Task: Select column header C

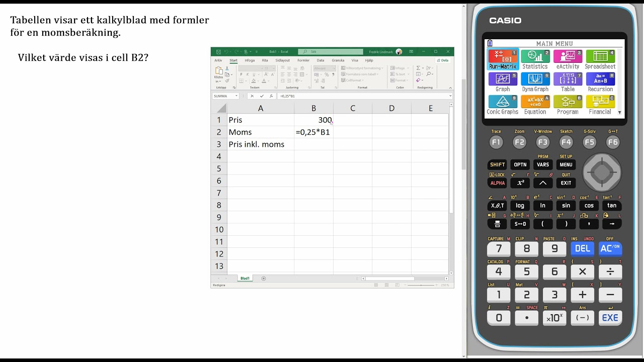Action: (x=353, y=108)
